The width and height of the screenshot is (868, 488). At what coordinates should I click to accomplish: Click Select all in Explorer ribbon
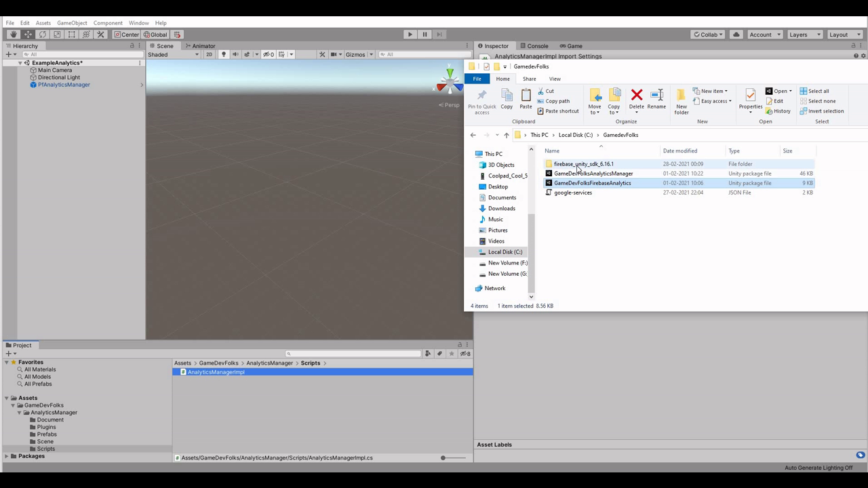pyautogui.click(x=814, y=91)
